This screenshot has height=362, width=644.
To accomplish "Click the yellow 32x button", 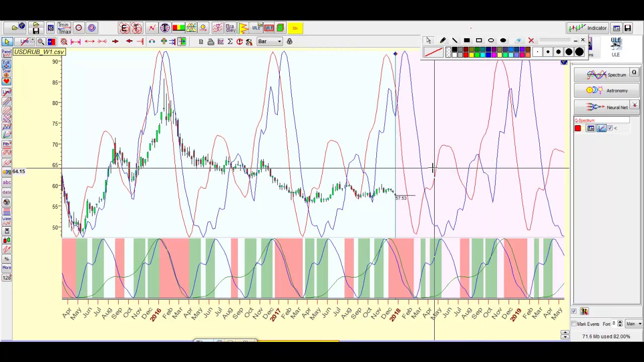I will [x=295, y=28].
